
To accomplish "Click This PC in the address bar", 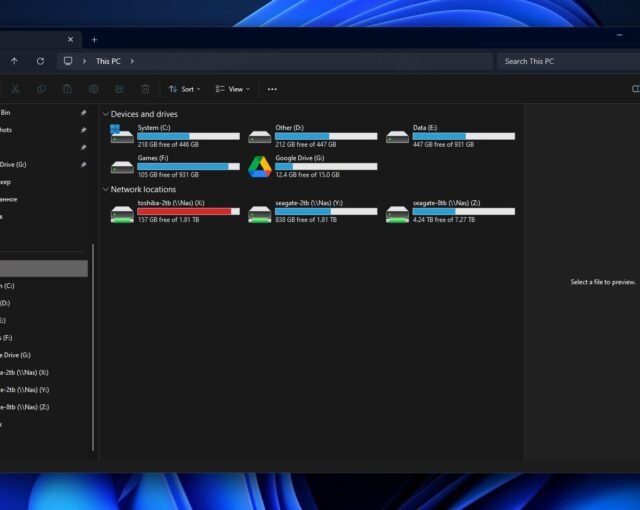I will pyautogui.click(x=108, y=61).
